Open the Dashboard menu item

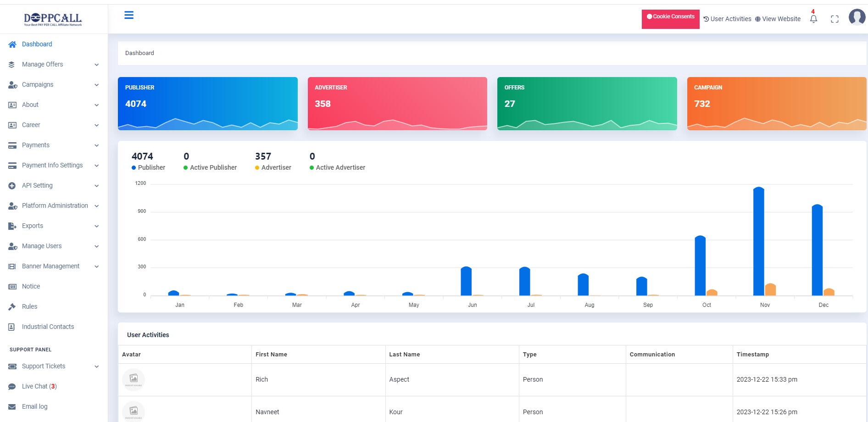tap(37, 44)
